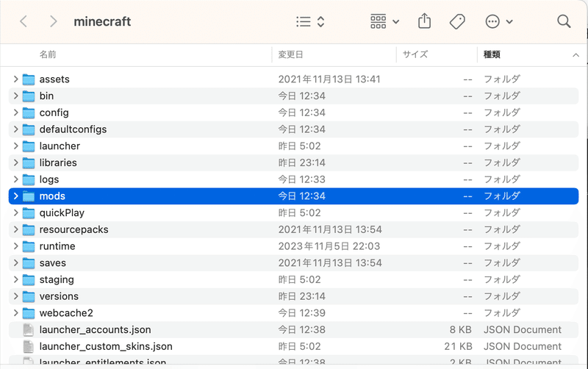Click the quickPlay folder name
The image size is (588, 369).
62,213
